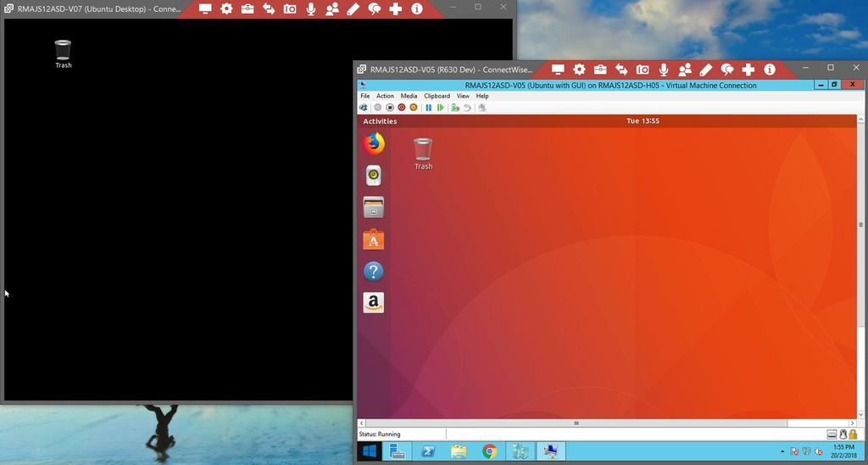This screenshot has width=868, height=465.
Task: Open gear settings menu in V07 ConnectWise toolbar
Action: [x=226, y=8]
